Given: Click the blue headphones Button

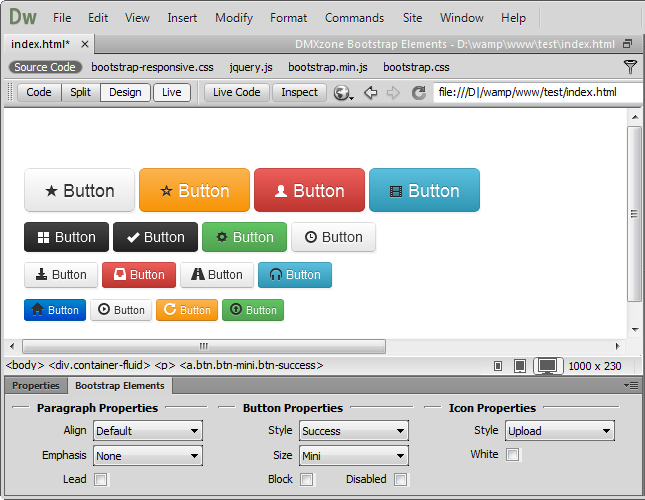Looking at the screenshot, I should click(295, 275).
